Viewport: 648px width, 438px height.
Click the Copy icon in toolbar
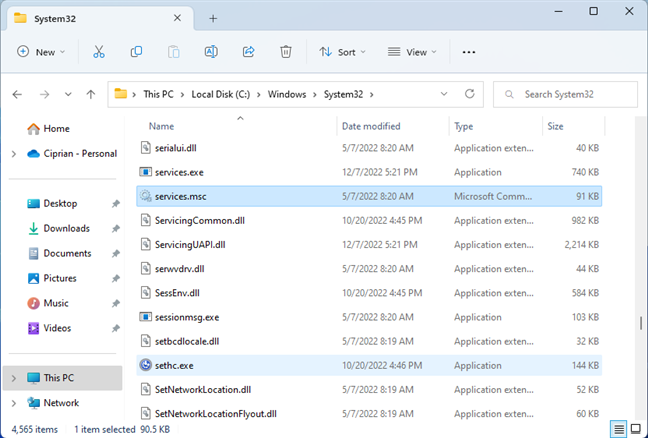click(136, 52)
